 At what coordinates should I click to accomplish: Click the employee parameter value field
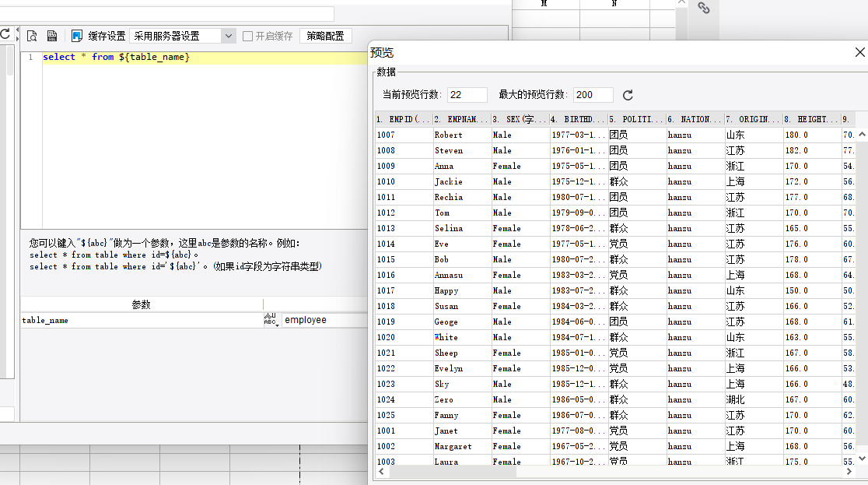tap(324, 320)
